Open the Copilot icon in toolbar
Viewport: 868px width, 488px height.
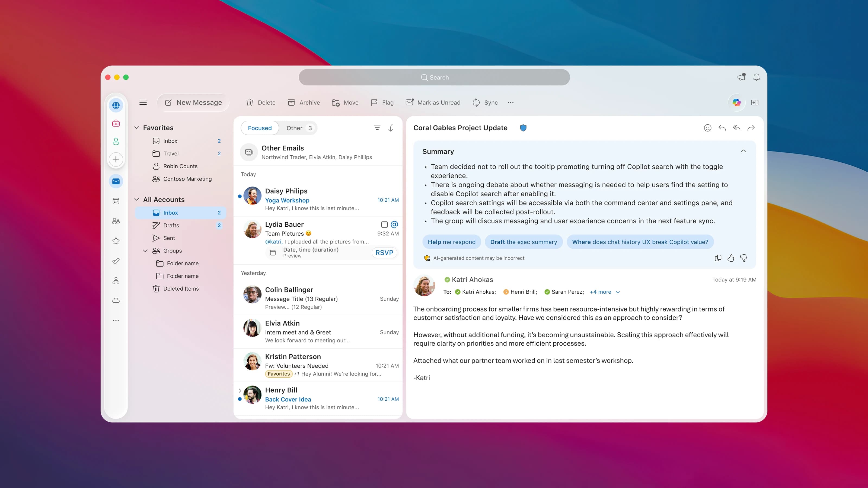[x=736, y=102]
